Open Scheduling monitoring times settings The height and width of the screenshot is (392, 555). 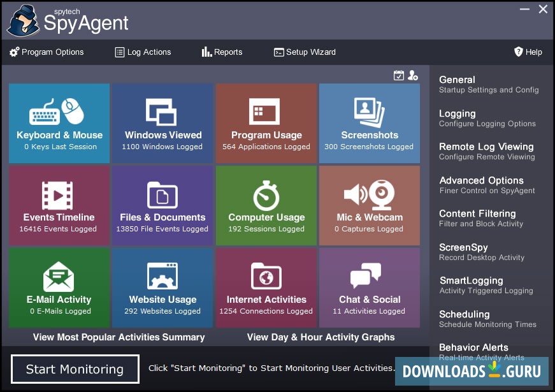point(487,319)
